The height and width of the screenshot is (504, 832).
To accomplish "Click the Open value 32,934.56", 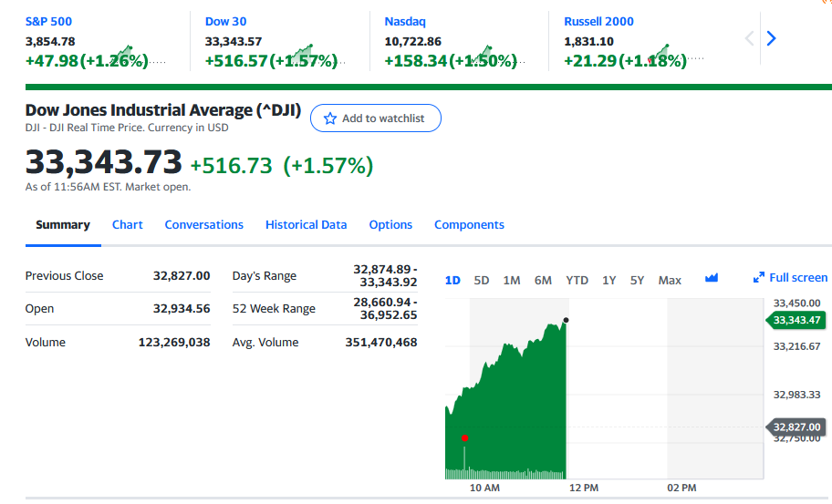I will click(x=182, y=308).
